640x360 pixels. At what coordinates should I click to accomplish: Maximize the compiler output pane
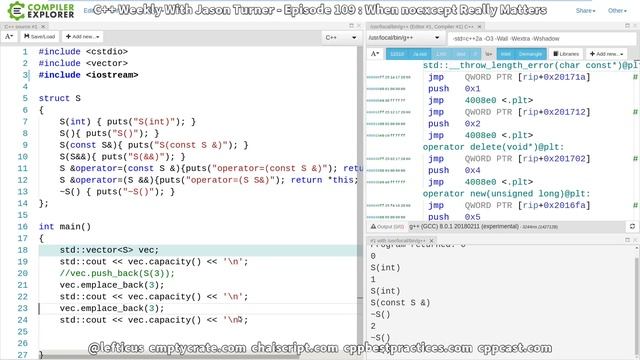coord(627,26)
